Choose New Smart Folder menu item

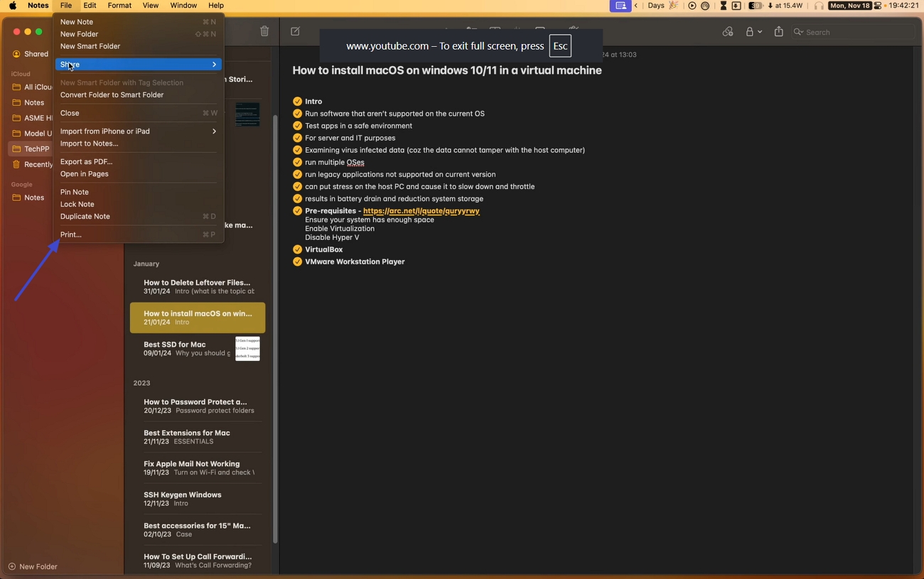[x=139, y=46]
